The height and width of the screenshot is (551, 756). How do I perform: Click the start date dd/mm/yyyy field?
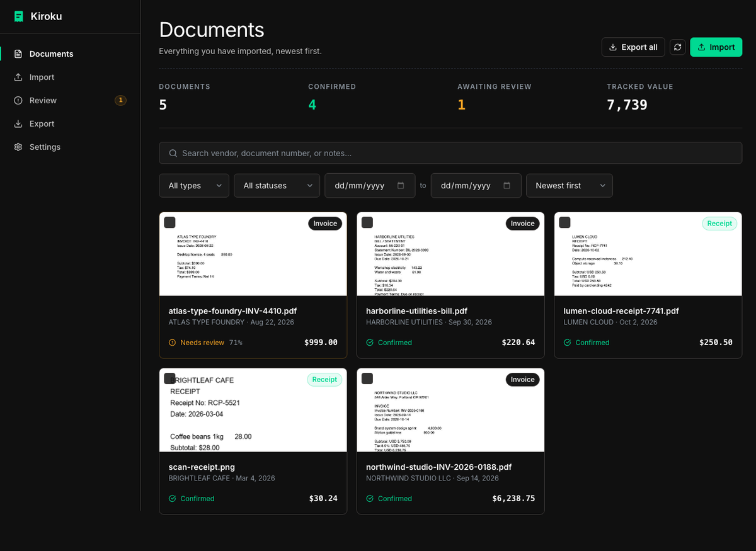pos(370,186)
